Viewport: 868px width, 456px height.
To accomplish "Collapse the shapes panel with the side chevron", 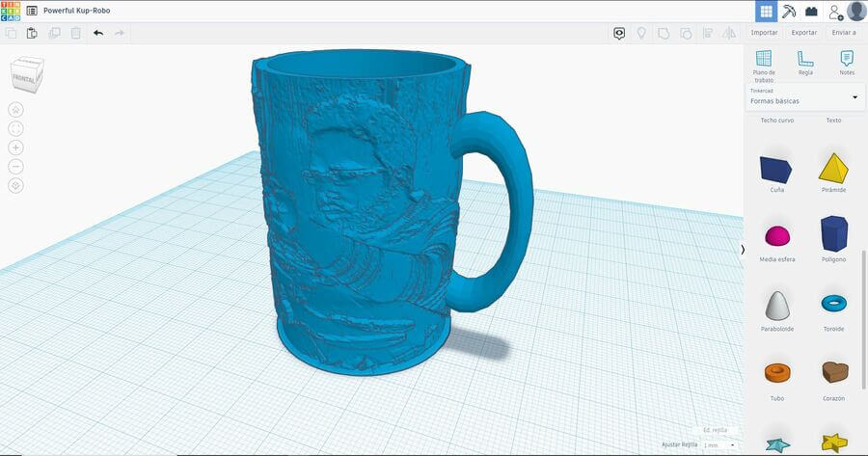I will [x=742, y=249].
